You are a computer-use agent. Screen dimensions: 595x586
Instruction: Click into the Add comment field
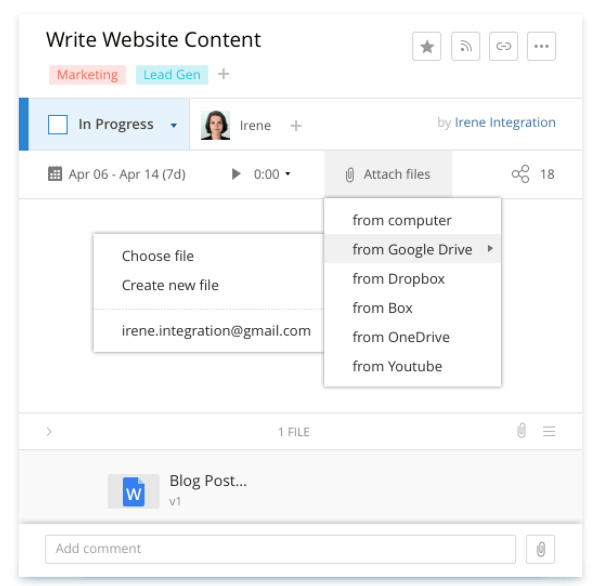point(280,549)
